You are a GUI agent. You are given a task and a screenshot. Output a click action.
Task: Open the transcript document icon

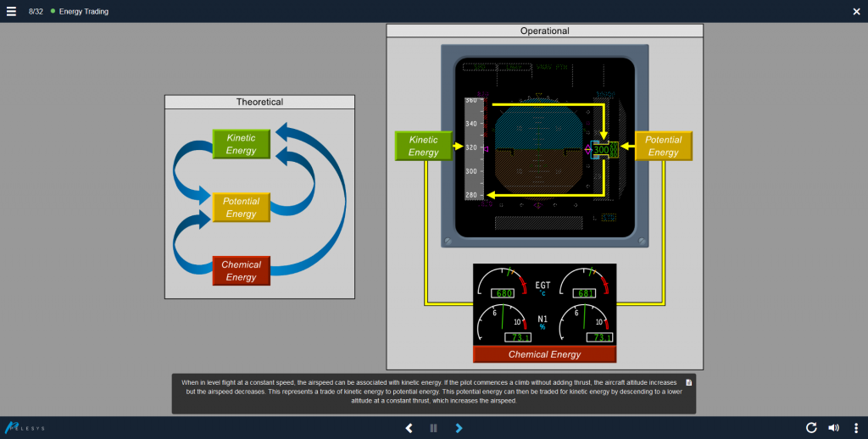click(688, 382)
